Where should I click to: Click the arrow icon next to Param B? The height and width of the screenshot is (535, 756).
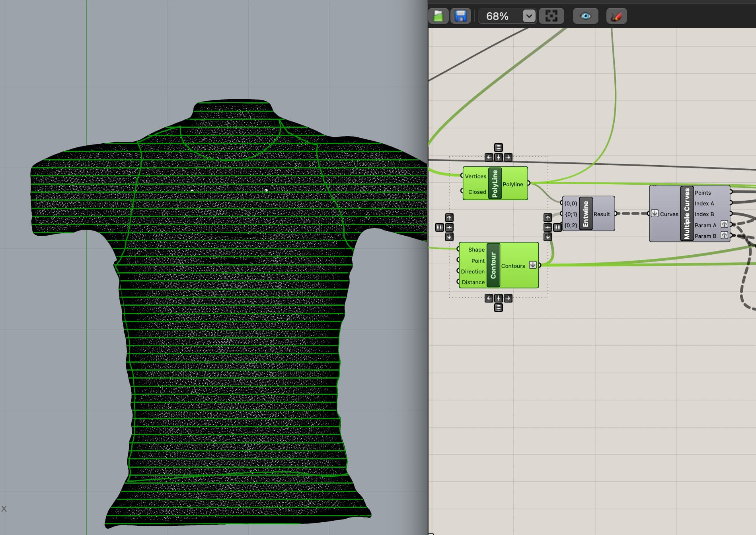(724, 235)
